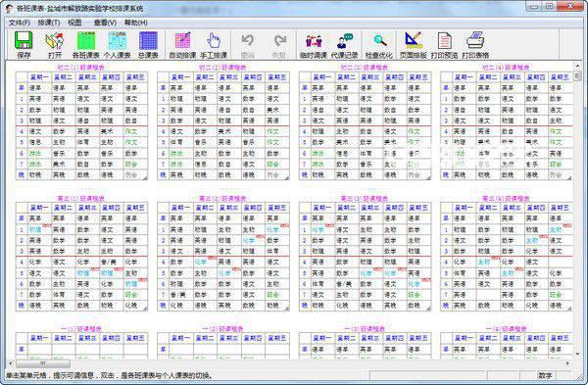Screen dimensions: 588x385
Task: Click 星期三 header in the 初三(3) table
Action: tap(370, 208)
